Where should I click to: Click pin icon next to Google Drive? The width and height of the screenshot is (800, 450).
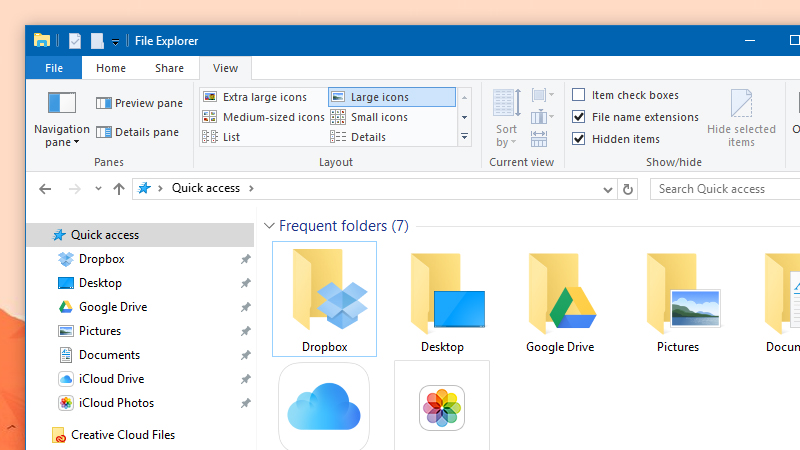[x=245, y=307]
